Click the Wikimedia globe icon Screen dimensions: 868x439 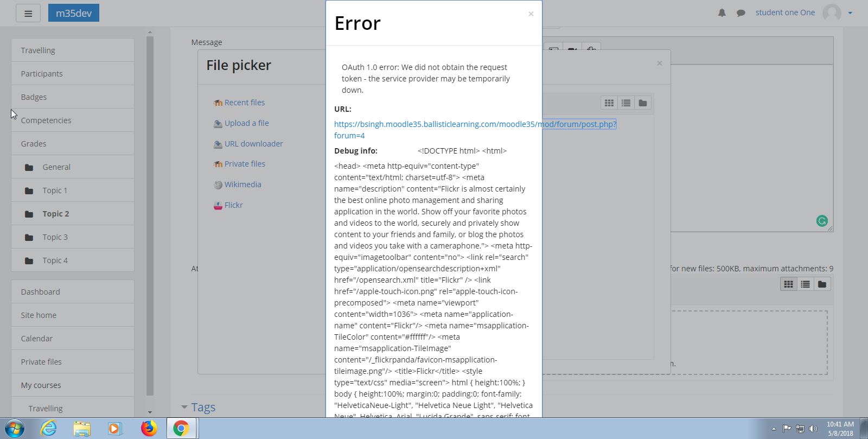pos(218,185)
